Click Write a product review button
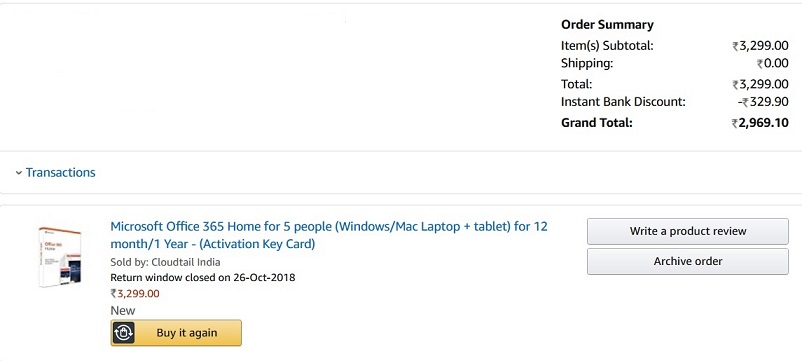 click(688, 231)
